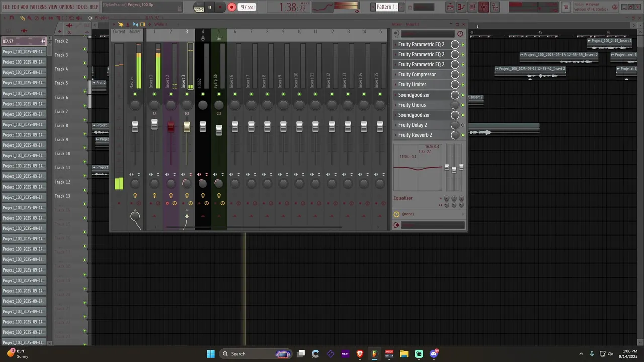Click the tempo 97.000 field
The height and width of the screenshot is (362, 644).
pos(247,7)
